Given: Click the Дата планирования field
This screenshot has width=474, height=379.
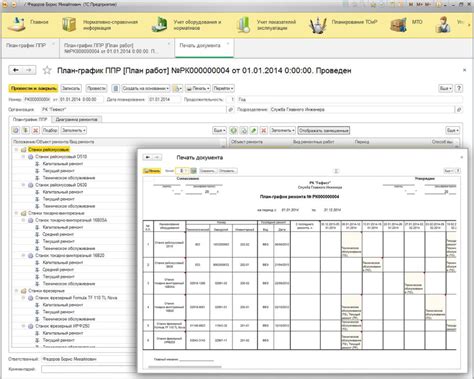Looking at the screenshot, I should click(x=164, y=99).
